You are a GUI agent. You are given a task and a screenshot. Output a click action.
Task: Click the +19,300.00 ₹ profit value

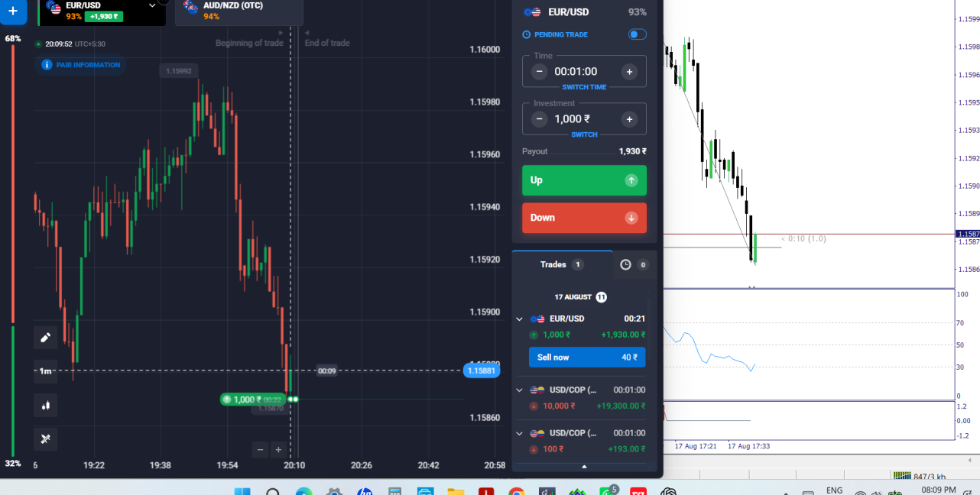[621, 406]
